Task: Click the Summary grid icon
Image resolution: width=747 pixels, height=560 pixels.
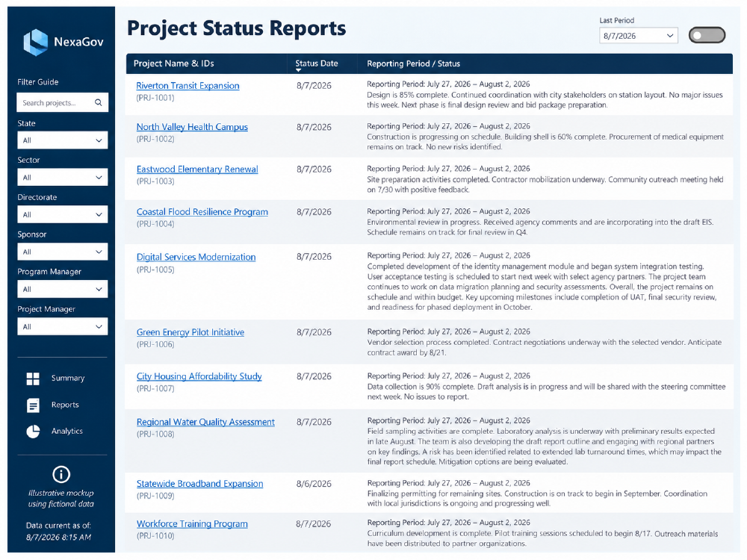Action: [x=33, y=379]
